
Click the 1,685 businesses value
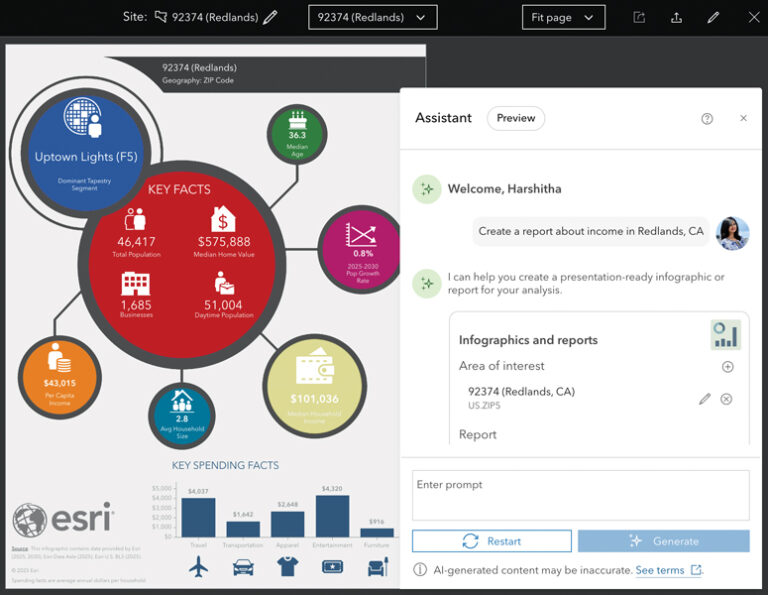(x=136, y=305)
